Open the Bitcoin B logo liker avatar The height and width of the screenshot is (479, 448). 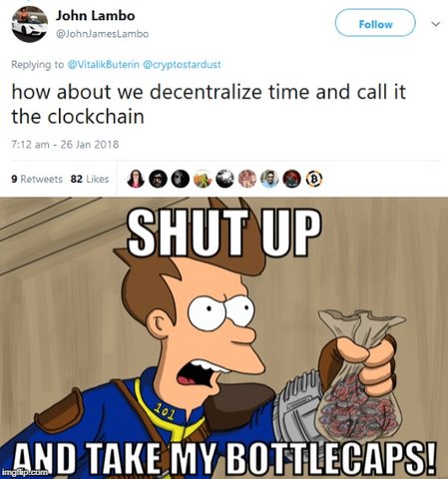pos(314,179)
